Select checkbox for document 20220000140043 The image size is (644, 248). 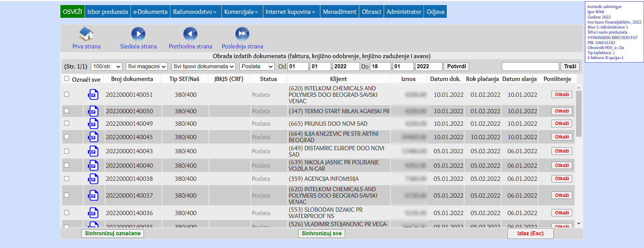[x=66, y=151]
